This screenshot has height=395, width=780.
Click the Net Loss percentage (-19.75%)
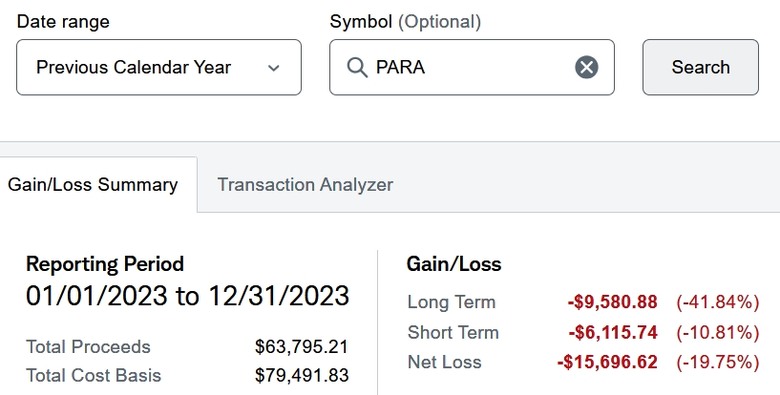tap(718, 362)
